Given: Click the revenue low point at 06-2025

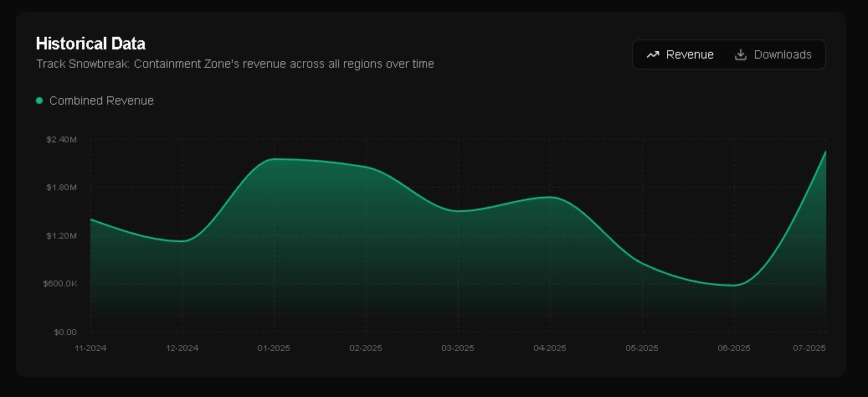Looking at the screenshot, I should coord(734,285).
